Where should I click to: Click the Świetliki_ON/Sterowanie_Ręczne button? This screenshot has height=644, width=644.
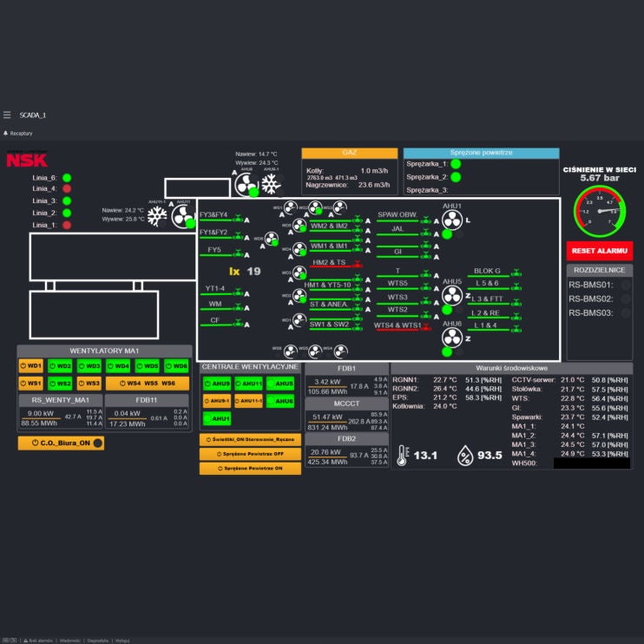(x=250, y=440)
